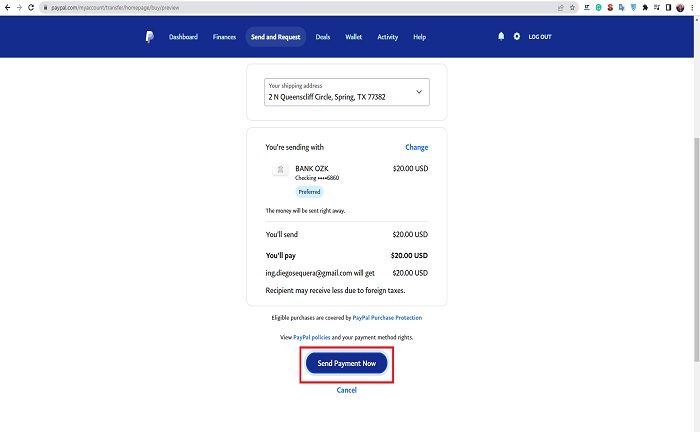Click LOG OUT
Screen dimensions: 700x432
tap(540, 37)
